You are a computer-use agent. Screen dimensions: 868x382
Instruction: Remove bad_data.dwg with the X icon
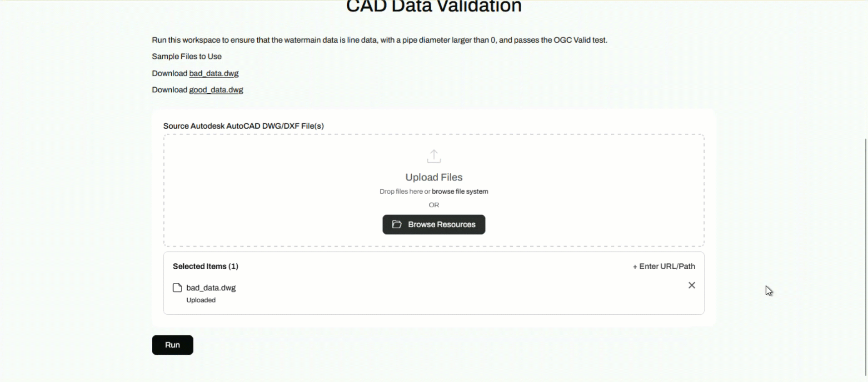click(691, 286)
